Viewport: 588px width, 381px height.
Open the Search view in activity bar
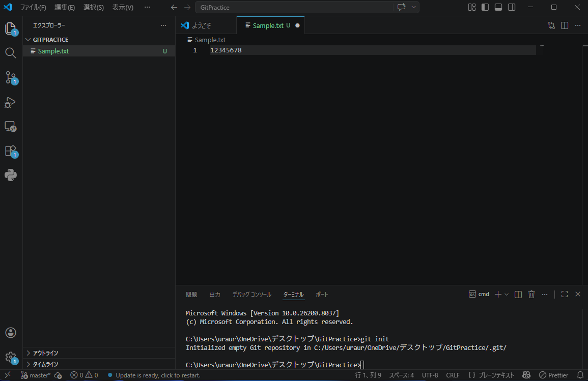point(11,53)
